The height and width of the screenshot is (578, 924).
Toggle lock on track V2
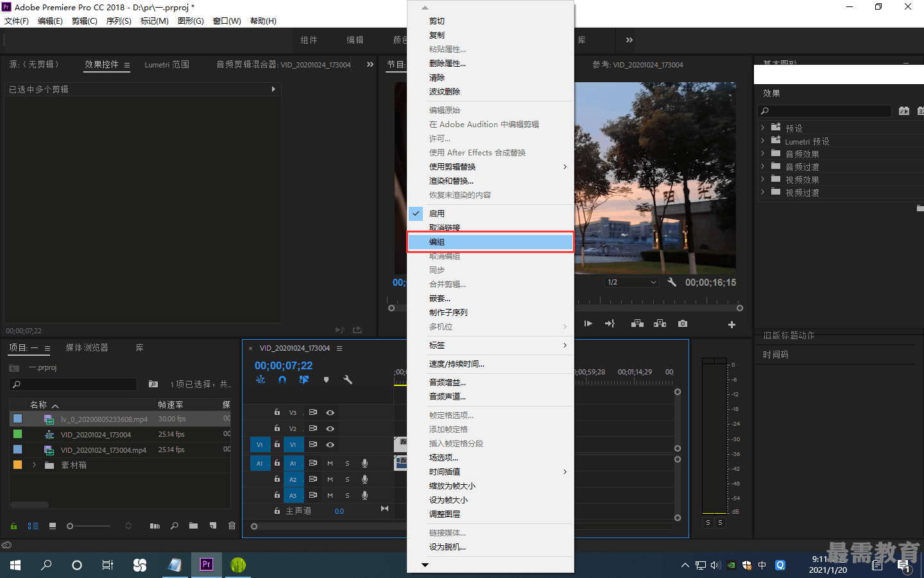coord(277,428)
